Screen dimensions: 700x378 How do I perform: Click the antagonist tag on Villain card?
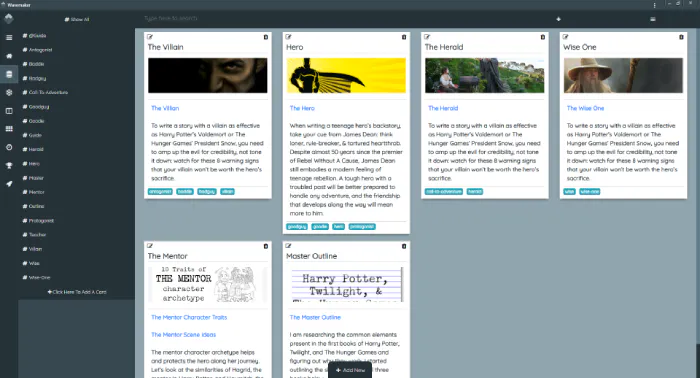160,191
